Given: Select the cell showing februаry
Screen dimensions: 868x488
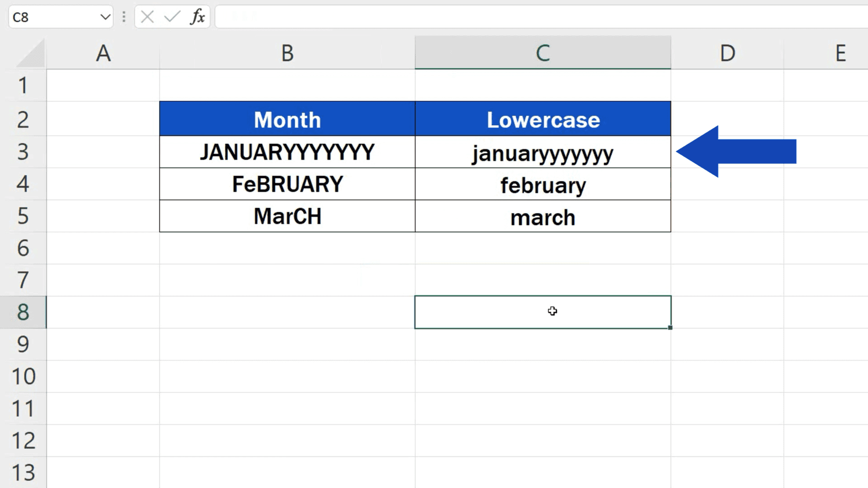Looking at the screenshot, I should [543, 184].
